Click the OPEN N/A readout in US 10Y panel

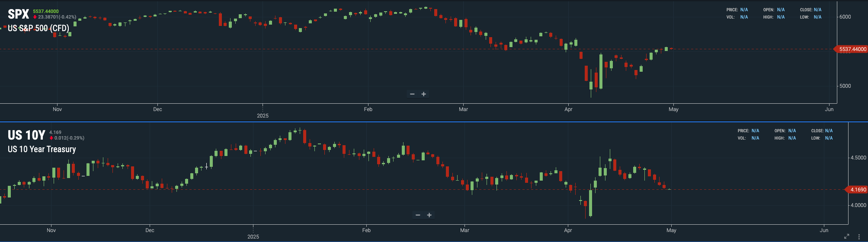click(785, 131)
